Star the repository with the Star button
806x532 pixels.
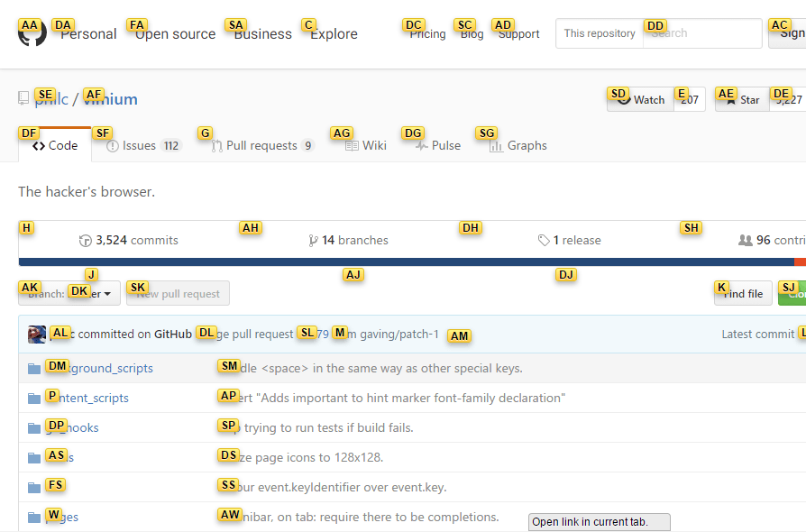[x=742, y=99]
